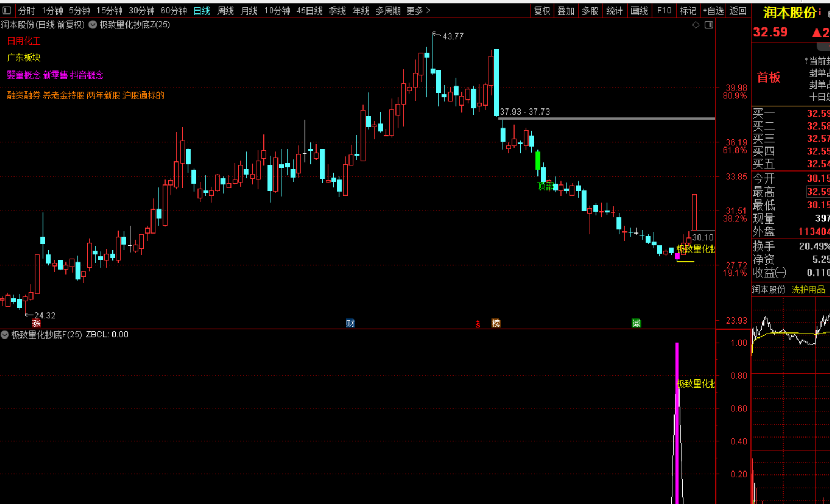This screenshot has height=504, width=830.
Task: Click the diamond icon above the chart
Action: click(696, 25)
